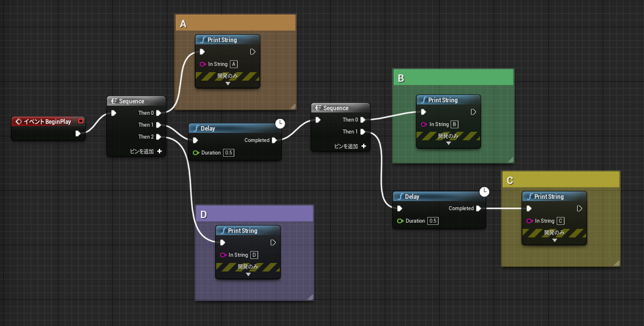644x326 pixels.
Task: Click Duration pin of the second Delay node
Action: (x=401, y=221)
